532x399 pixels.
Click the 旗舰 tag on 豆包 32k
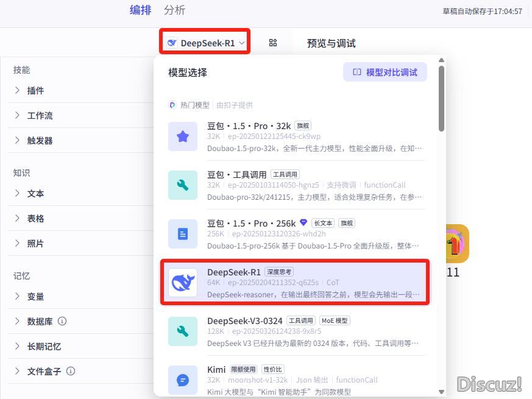pos(303,126)
